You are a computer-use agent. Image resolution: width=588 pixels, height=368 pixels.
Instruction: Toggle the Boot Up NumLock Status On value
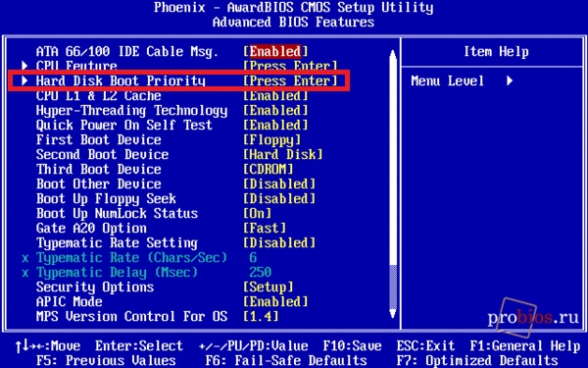pos(257,213)
